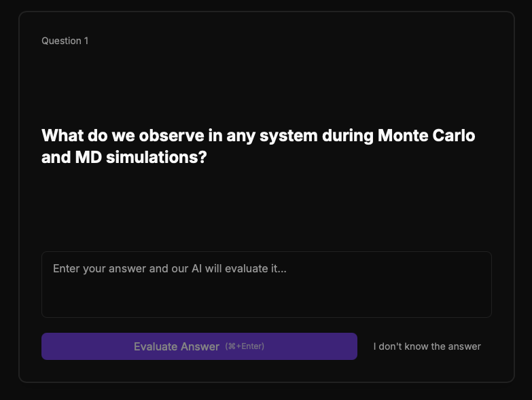Click the number "1" in the question label
This screenshot has height=400, width=532.
click(86, 41)
